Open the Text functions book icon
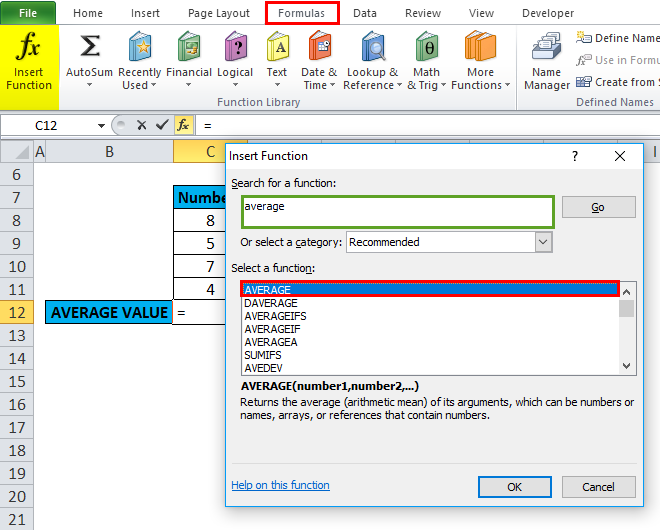Viewport: 660px width, 530px height. click(x=277, y=46)
